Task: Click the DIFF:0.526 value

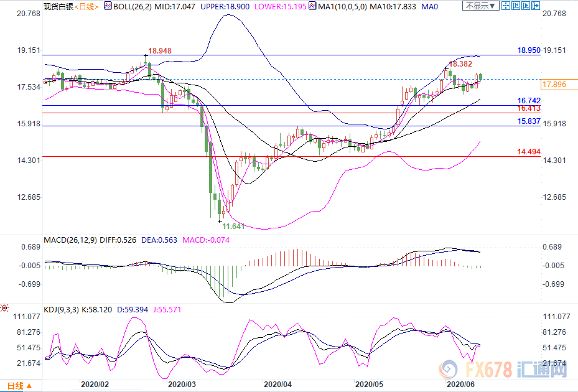Action: tap(118, 240)
